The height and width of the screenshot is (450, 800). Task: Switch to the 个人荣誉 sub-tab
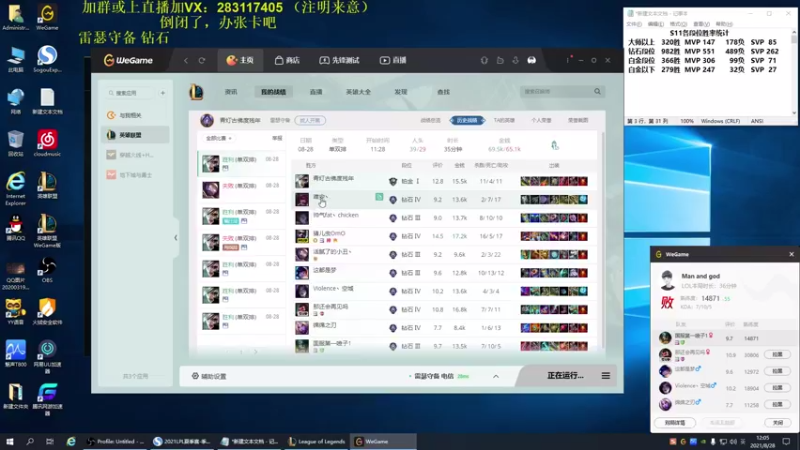[541, 120]
